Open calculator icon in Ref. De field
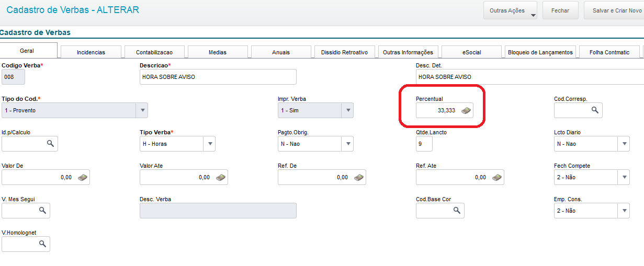This screenshot has width=644, height=266. click(359, 177)
